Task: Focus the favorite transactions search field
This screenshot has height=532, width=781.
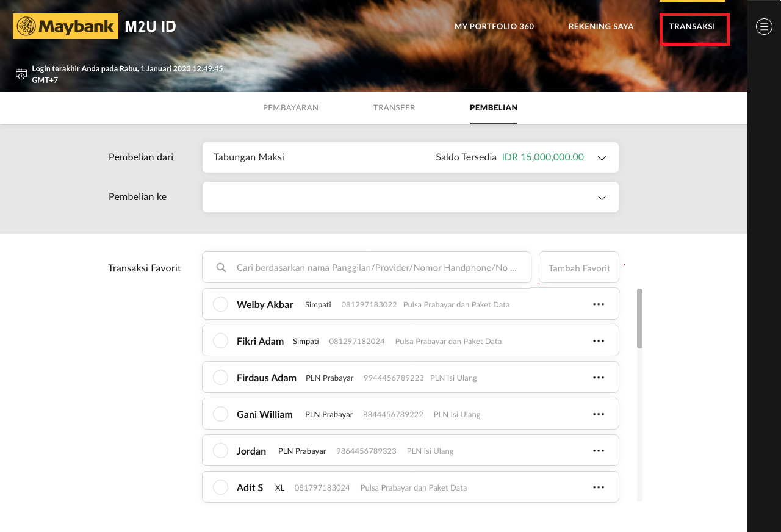Action: coord(376,268)
